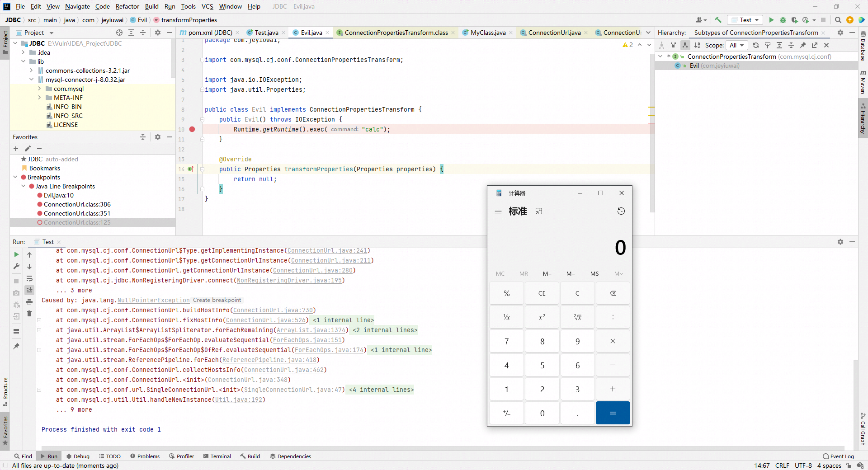Toggle calculator keep-on-top mode
868x470 pixels.
coord(539,211)
